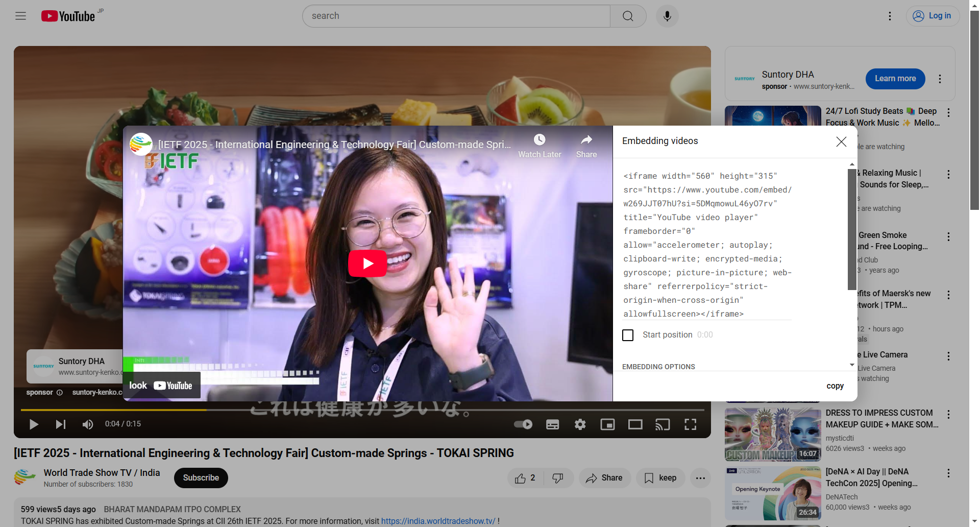Image resolution: width=980 pixels, height=527 pixels.
Task: Open menu for 24/7 Lofi Study Beats video
Action: [948, 113]
